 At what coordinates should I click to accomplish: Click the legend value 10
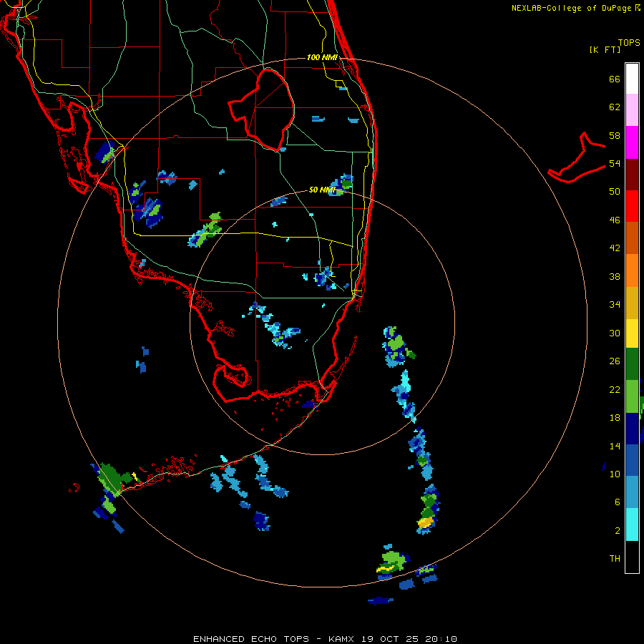point(615,474)
